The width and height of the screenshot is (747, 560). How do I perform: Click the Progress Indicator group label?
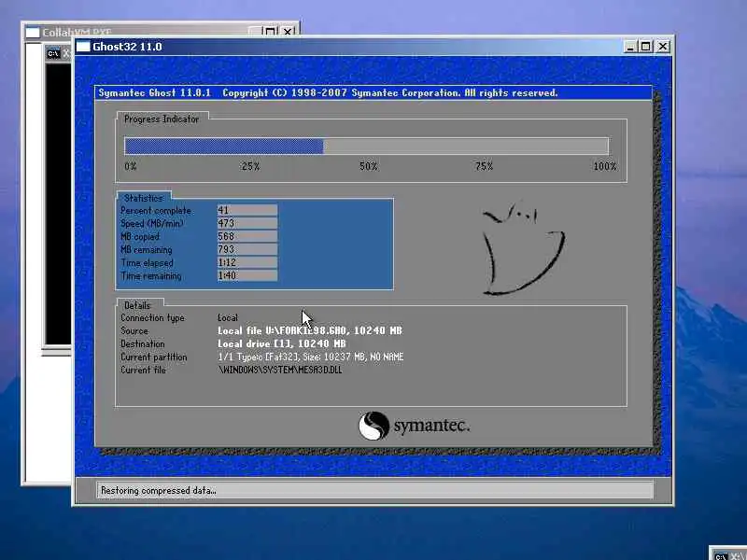[x=162, y=119]
